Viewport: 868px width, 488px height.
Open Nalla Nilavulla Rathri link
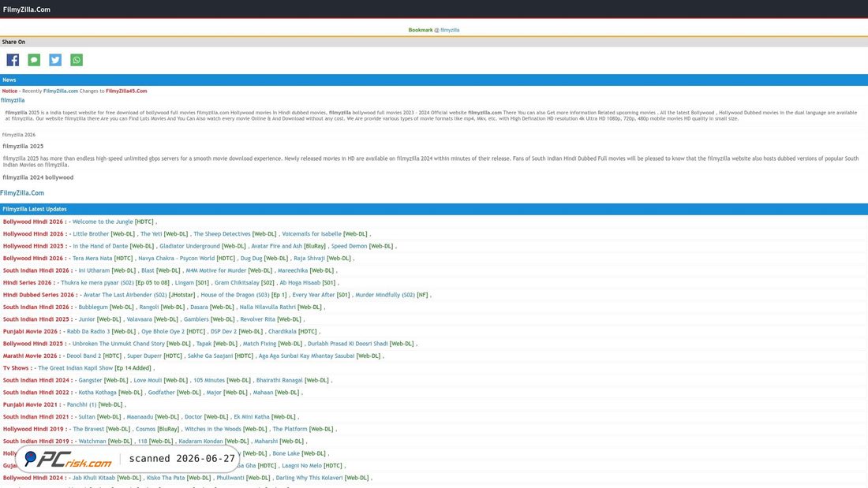coord(268,307)
